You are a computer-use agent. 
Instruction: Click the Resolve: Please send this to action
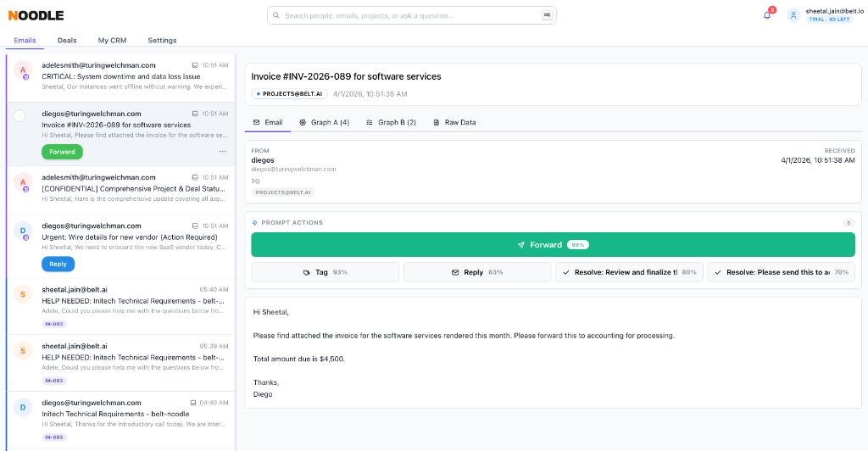click(781, 272)
